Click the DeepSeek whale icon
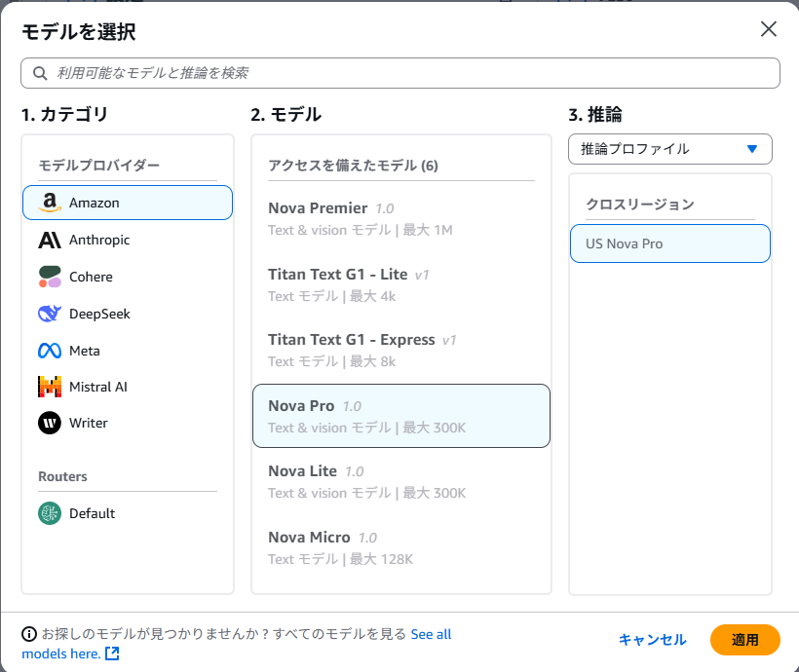The height and width of the screenshot is (672, 799). pyautogui.click(x=50, y=314)
